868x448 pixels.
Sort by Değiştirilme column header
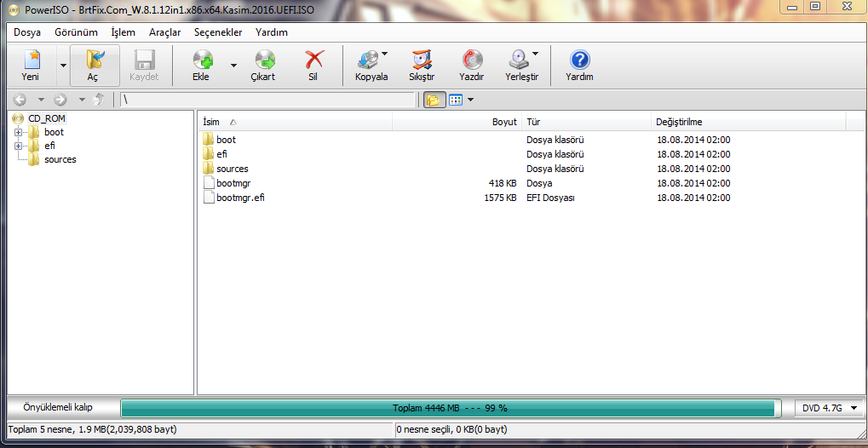749,122
